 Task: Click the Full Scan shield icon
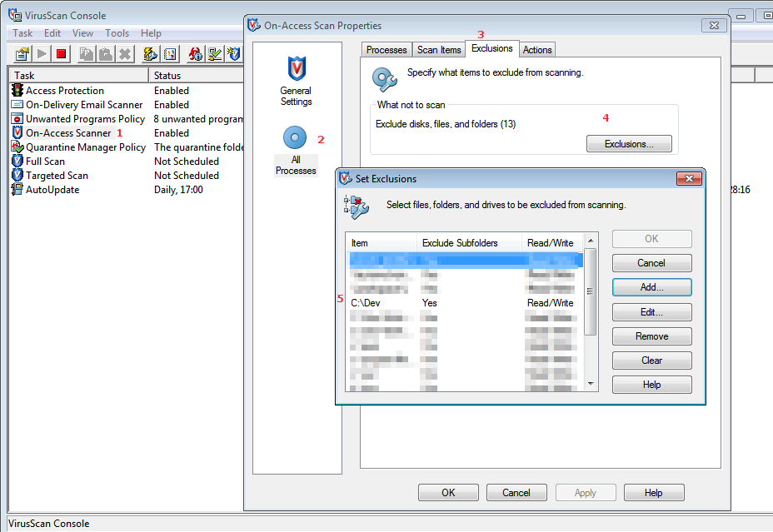coord(17,161)
